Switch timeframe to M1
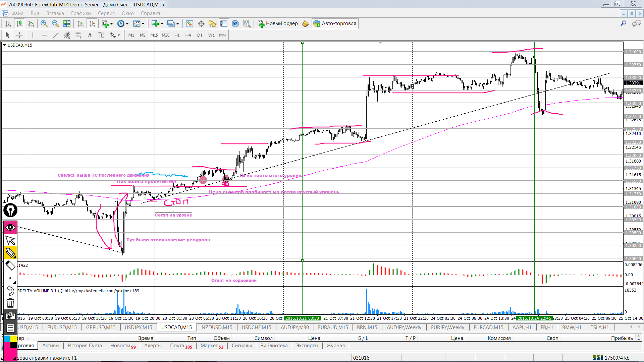This screenshot has width=644, height=362. (x=131, y=35)
